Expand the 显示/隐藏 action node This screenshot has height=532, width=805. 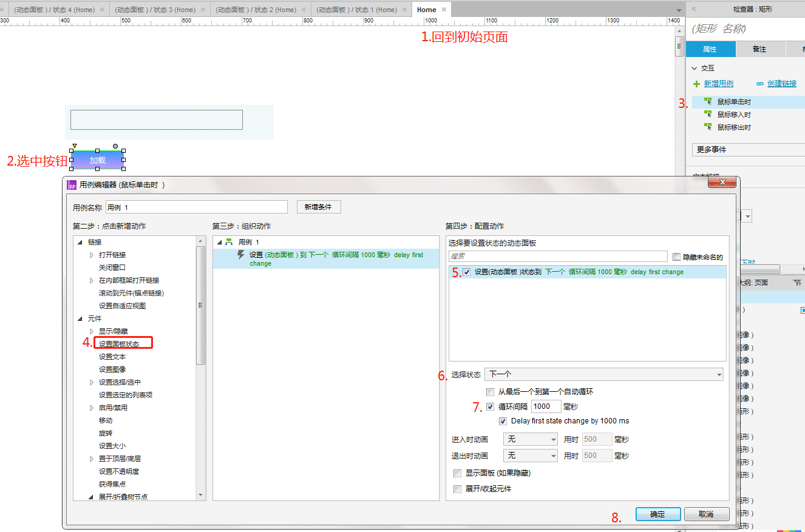click(92, 331)
